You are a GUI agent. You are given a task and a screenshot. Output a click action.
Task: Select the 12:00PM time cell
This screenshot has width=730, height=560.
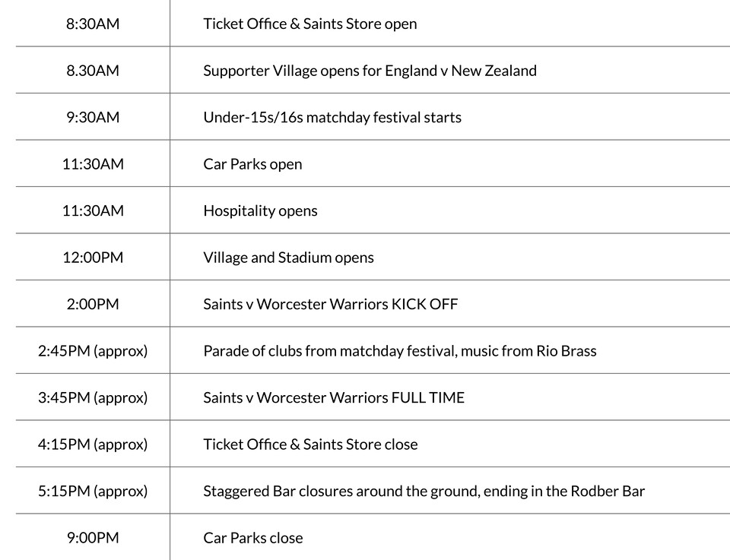(93, 258)
